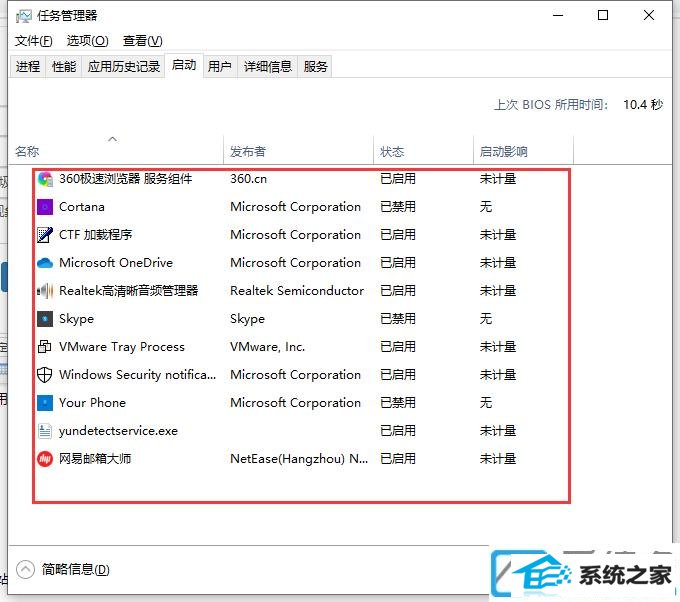Select the Your Phone entry name

(92, 402)
